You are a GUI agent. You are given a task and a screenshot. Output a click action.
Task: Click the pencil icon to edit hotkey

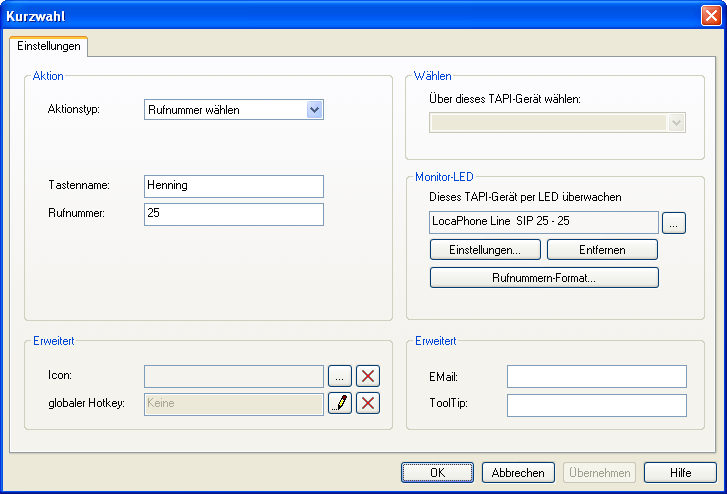click(340, 404)
